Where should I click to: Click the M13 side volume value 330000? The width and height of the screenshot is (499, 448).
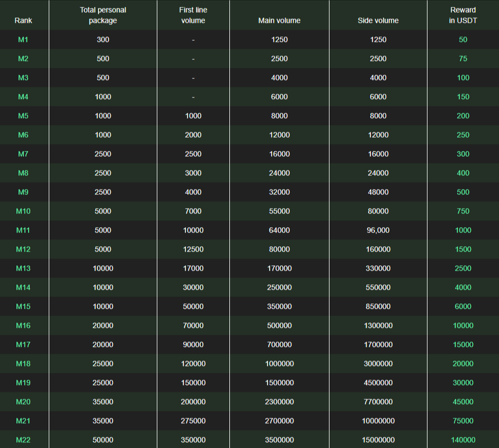click(x=378, y=268)
